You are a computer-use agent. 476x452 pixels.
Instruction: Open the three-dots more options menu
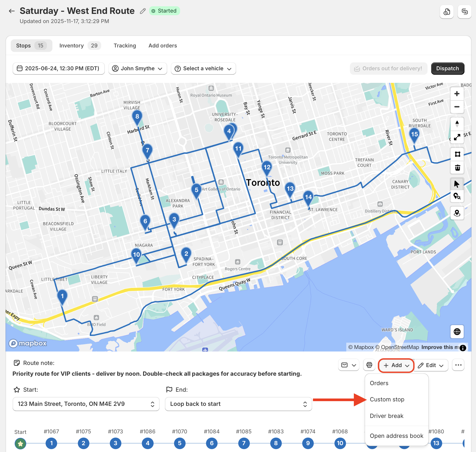(458, 365)
